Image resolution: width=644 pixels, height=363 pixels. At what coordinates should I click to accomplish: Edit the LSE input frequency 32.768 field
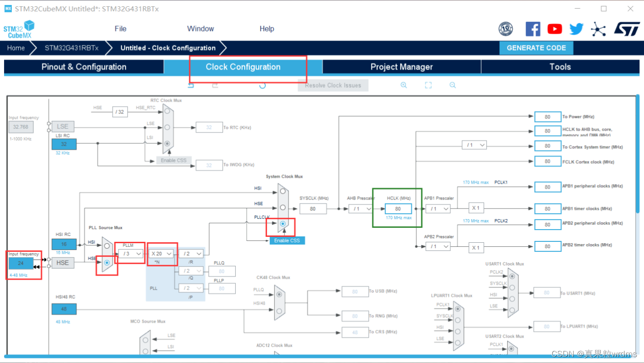(x=21, y=127)
